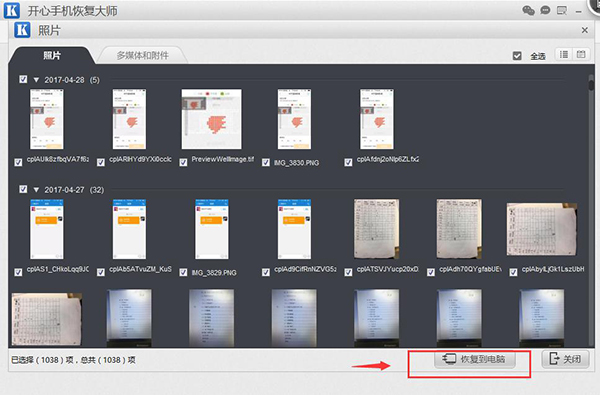The height and width of the screenshot is (395, 600).
Task: Select IMG_3830.PNG thumbnail
Action: [294, 119]
